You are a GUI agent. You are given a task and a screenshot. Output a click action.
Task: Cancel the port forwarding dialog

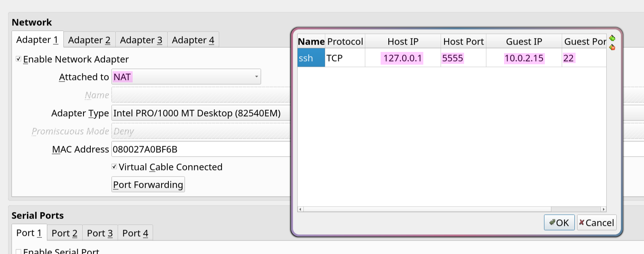(x=596, y=223)
